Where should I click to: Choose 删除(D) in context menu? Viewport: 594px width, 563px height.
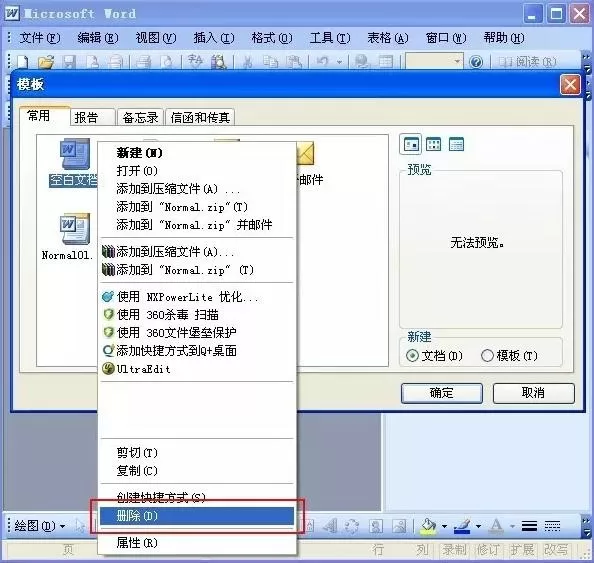(x=197, y=516)
